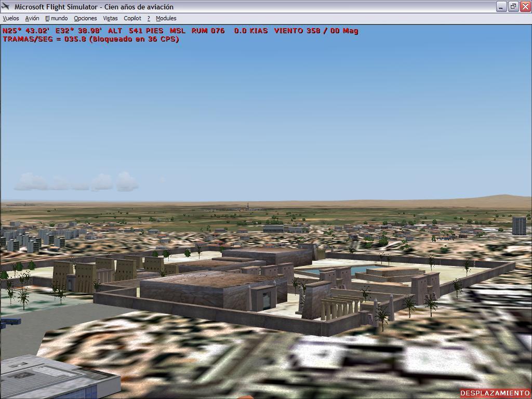Click the longitude text E32* 38.98'
Viewport: 532px width, 399px height.
[x=79, y=31]
